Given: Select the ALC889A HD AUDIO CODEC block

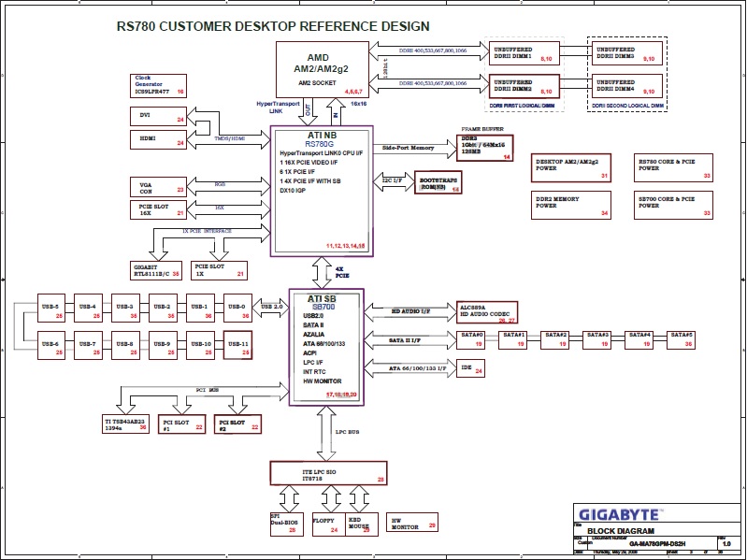Looking at the screenshot, I should [x=487, y=312].
